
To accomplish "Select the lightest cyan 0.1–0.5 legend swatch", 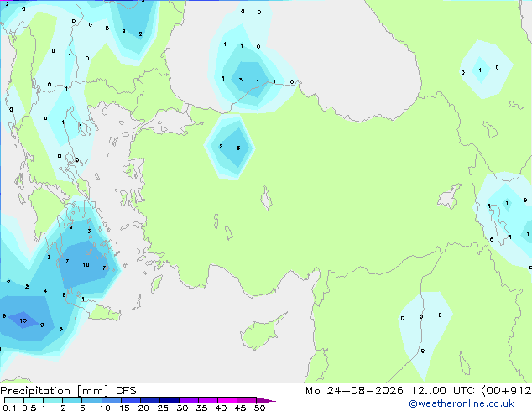I will pyautogui.click(x=14, y=400).
